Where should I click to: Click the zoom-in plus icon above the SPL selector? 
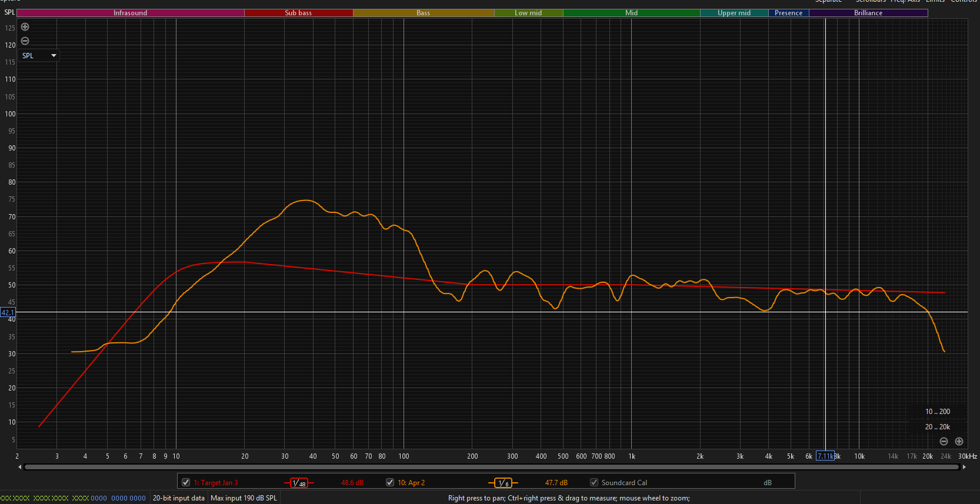click(x=25, y=27)
